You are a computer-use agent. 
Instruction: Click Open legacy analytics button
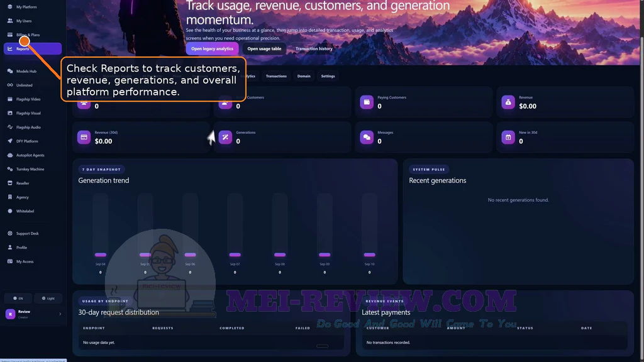pyautogui.click(x=212, y=49)
